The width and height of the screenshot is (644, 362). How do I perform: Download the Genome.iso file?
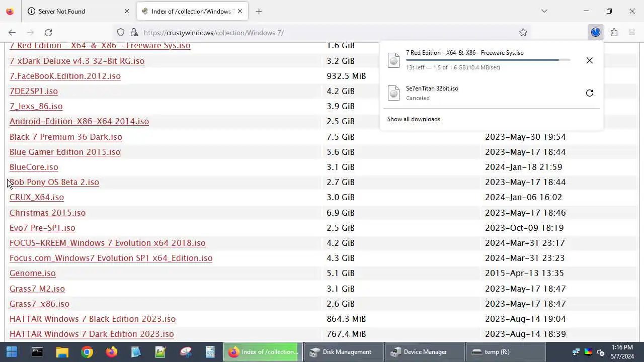(33, 273)
